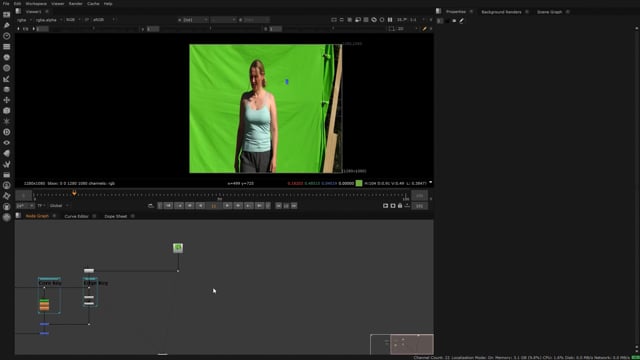Switch to the Dope Sheet tab

pos(116,216)
